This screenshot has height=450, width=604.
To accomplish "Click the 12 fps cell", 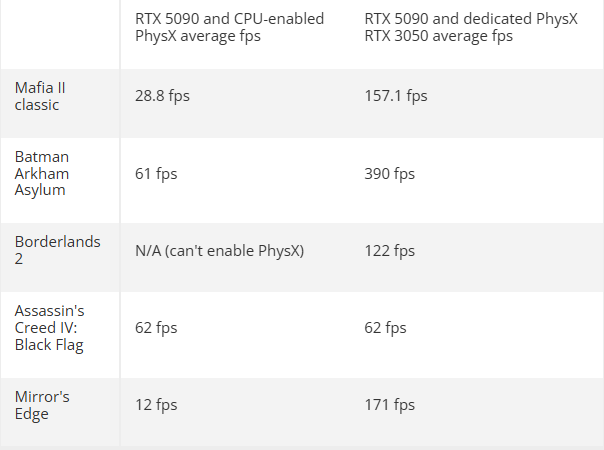I will [x=156, y=405].
